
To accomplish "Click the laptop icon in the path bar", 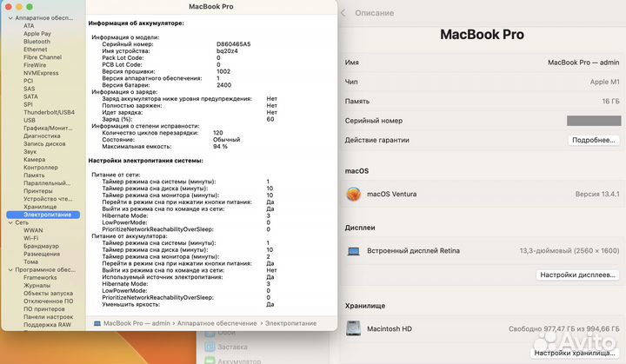I will click(97, 323).
